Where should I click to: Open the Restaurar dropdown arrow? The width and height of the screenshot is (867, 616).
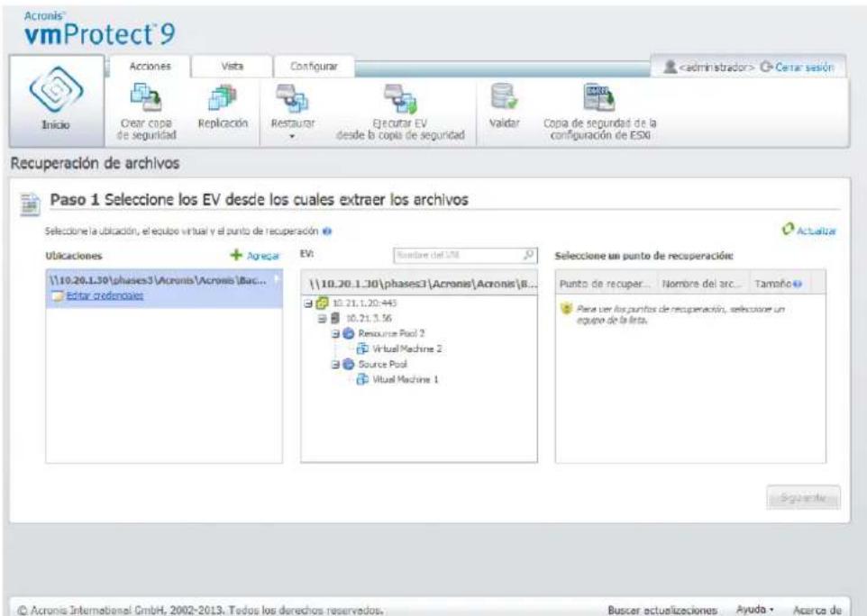(x=293, y=136)
